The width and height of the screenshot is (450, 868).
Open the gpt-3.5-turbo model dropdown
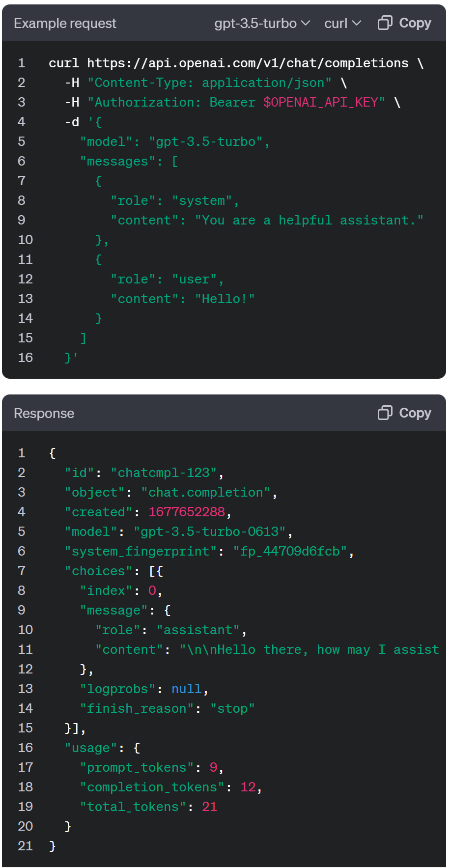point(262,24)
